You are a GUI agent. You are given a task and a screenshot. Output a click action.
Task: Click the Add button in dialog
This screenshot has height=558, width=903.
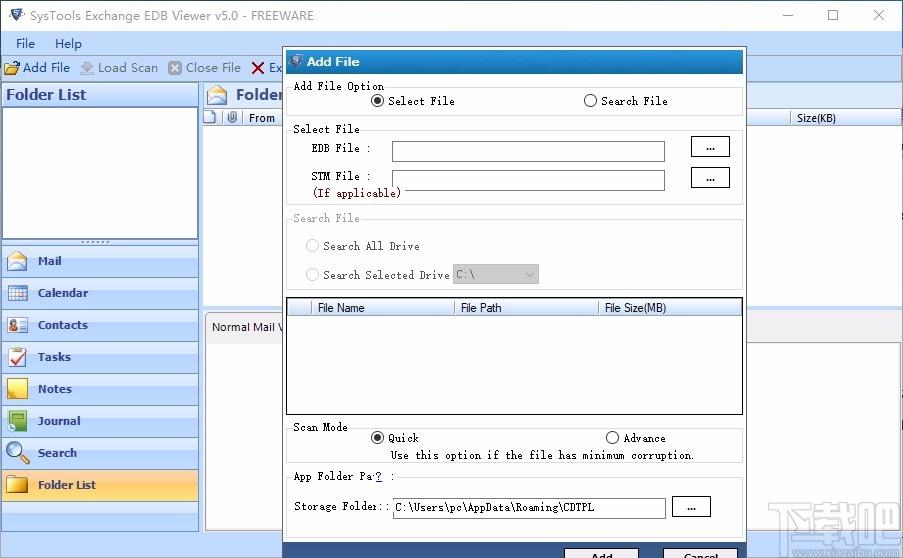pyautogui.click(x=602, y=553)
